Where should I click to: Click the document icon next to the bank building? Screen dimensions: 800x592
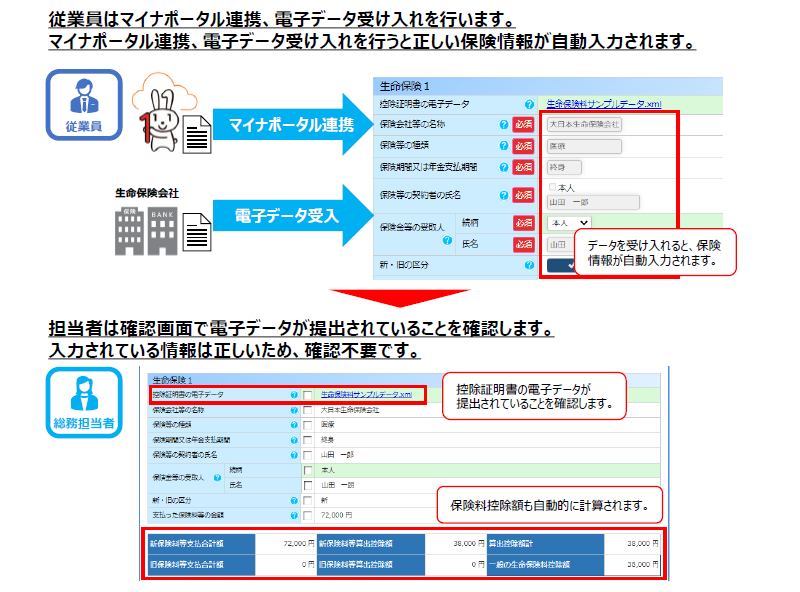point(197,232)
